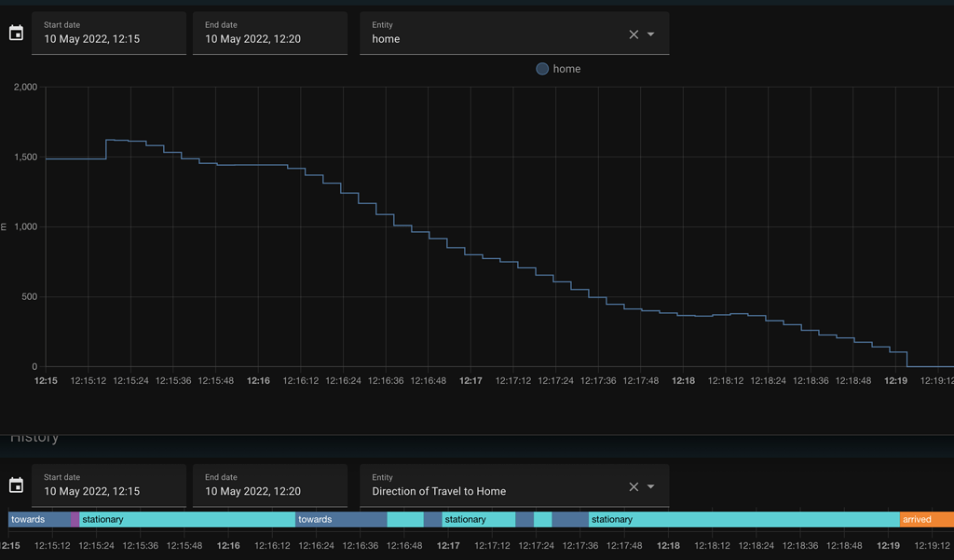Click the History section heading

(x=34, y=436)
